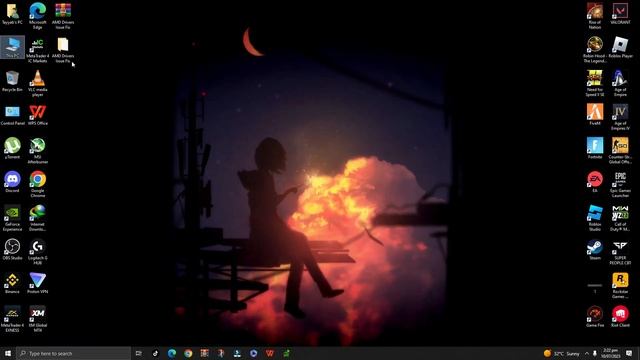Screen dimensions: 640x360
Task: Select the Epic Games Launcher shortcut
Action: click(x=620, y=184)
